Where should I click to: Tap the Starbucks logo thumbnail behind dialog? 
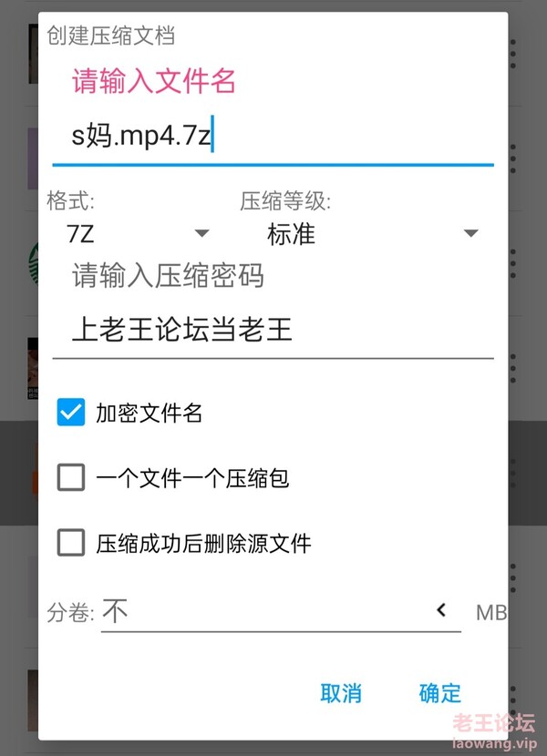[34, 263]
